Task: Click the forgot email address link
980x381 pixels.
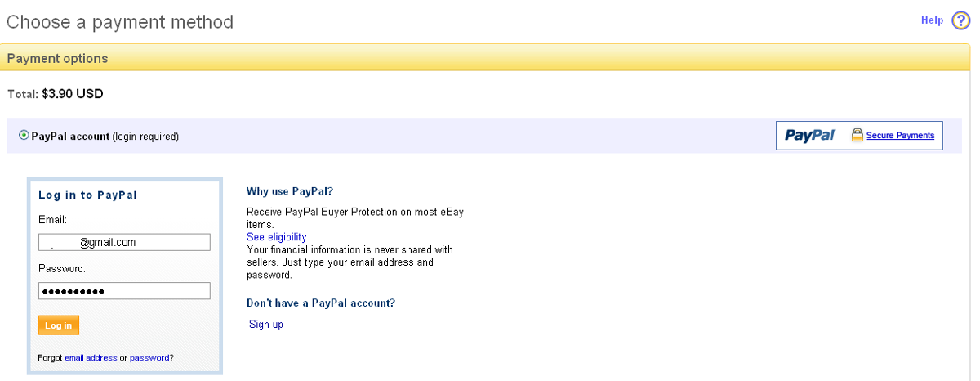Action: [x=91, y=358]
